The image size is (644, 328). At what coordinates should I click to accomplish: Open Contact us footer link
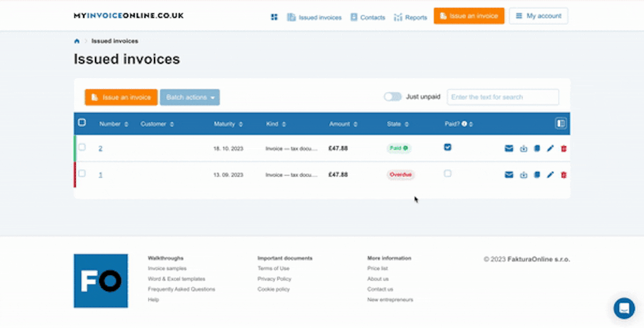[380, 289]
